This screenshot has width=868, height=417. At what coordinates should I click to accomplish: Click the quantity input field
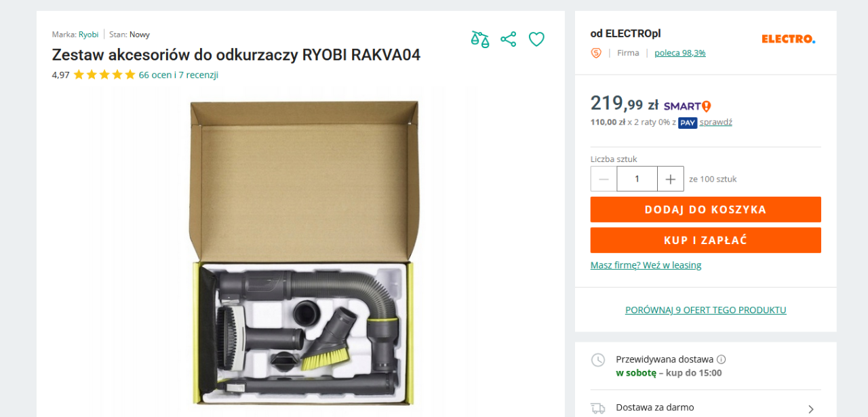pos(637,179)
